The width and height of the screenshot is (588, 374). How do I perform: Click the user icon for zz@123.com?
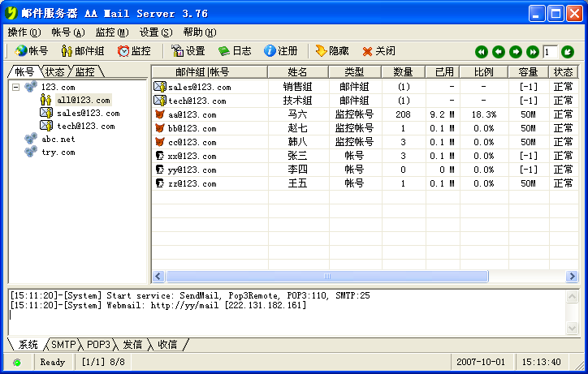pyautogui.click(x=160, y=183)
